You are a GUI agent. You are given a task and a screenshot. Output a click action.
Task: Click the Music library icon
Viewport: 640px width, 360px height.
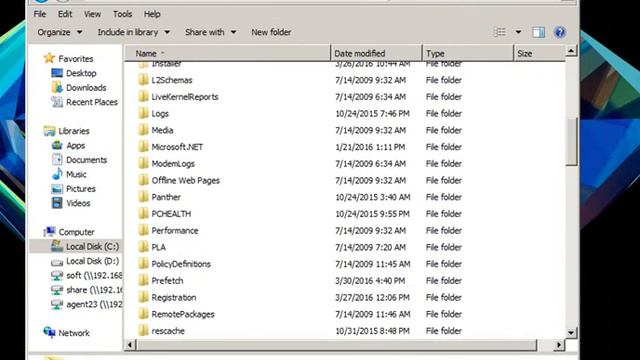[57, 174]
